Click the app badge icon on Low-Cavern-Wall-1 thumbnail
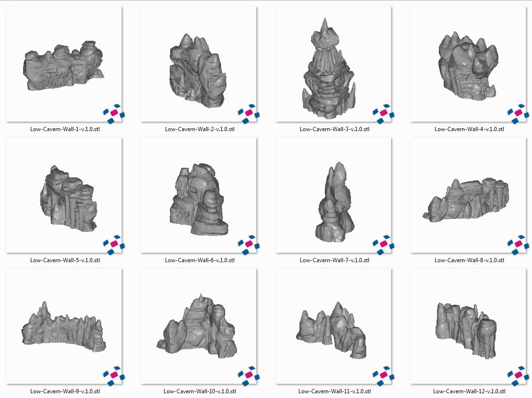This screenshot has width=532, height=398. 113,113
